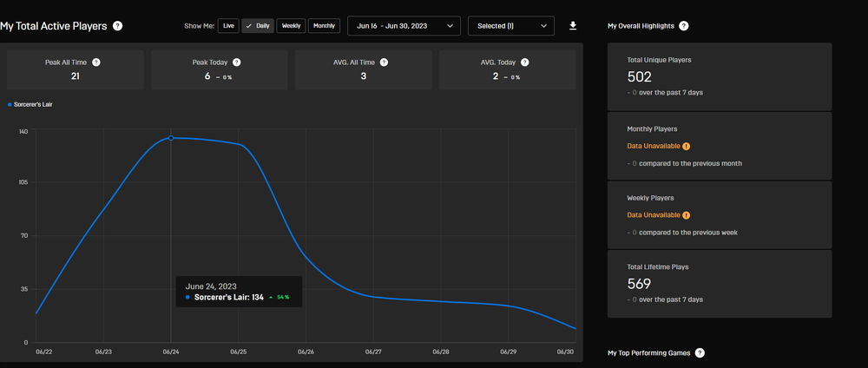The height and width of the screenshot is (368, 868).
Task: Open help for My Top Performing Games
Action: [x=700, y=353]
